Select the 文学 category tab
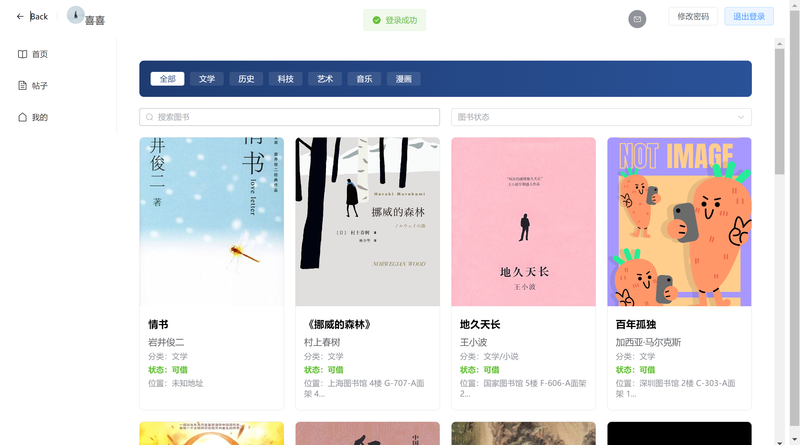This screenshot has width=800, height=445. (x=207, y=79)
